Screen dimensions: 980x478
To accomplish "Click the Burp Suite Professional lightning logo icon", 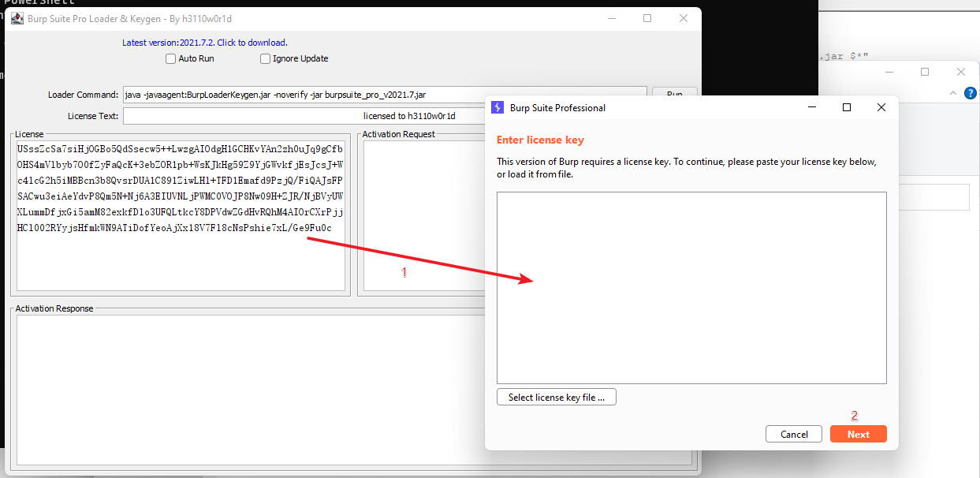I will [497, 107].
